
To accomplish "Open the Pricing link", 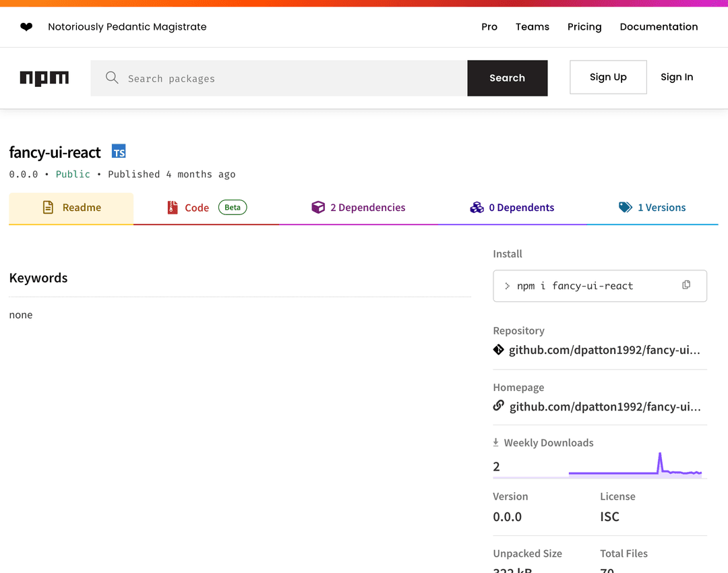I will tap(584, 27).
